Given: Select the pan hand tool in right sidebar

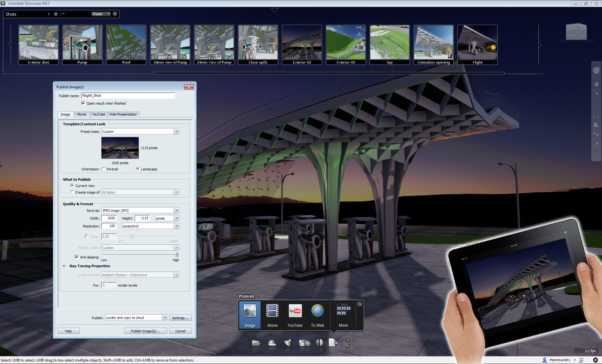Looking at the screenshot, I should 596,84.
